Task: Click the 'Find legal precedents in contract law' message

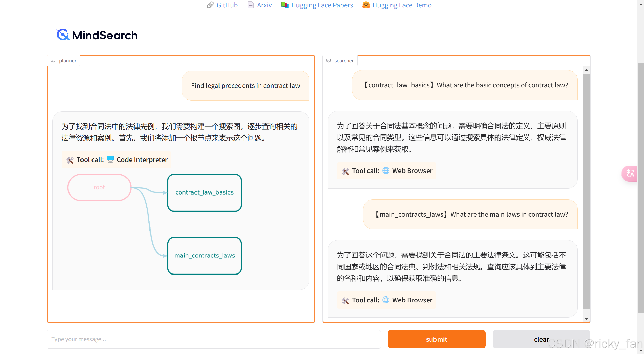Action: 245,86
